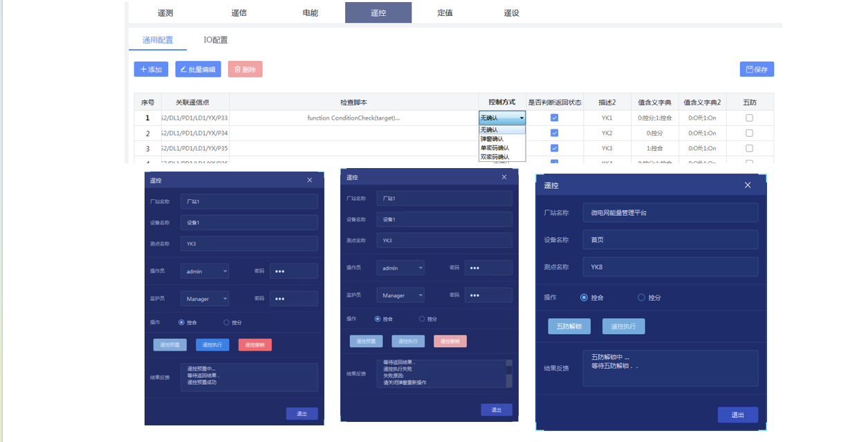Select 控分 radio in the YK8 dialog
Viewport: 868px width, 442px height.
[x=641, y=297]
